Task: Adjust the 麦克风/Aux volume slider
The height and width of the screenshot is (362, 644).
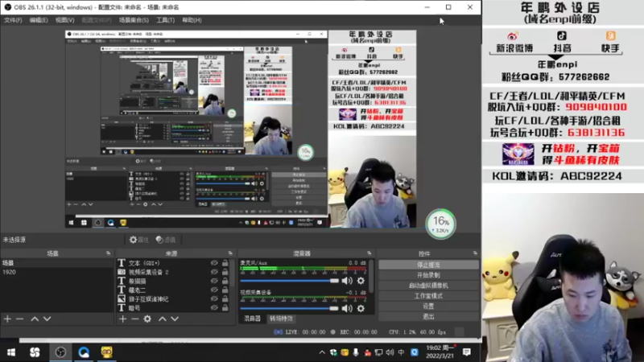Action: [x=289, y=281]
